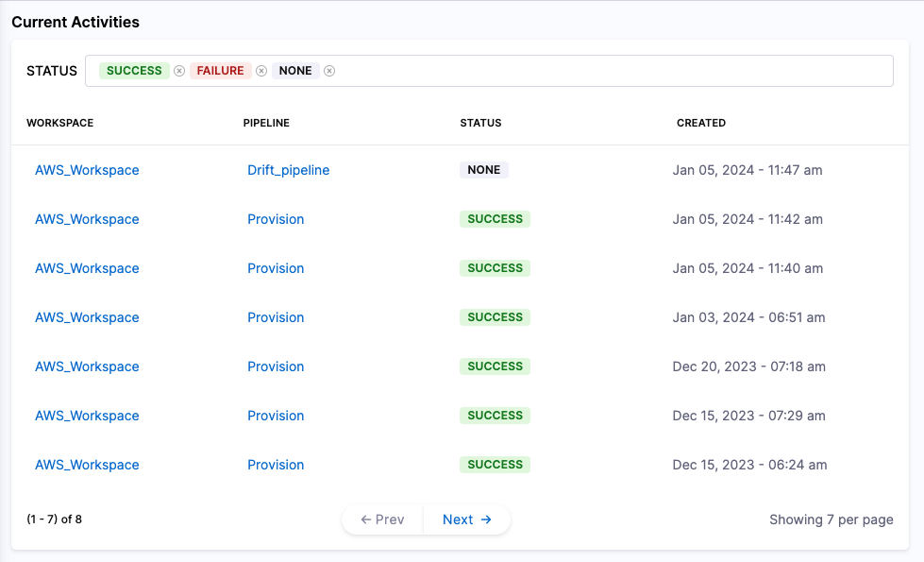Open Provision pipeline from Jan 03, 2024
Viewport: 924px width, 562px height.
276,317
